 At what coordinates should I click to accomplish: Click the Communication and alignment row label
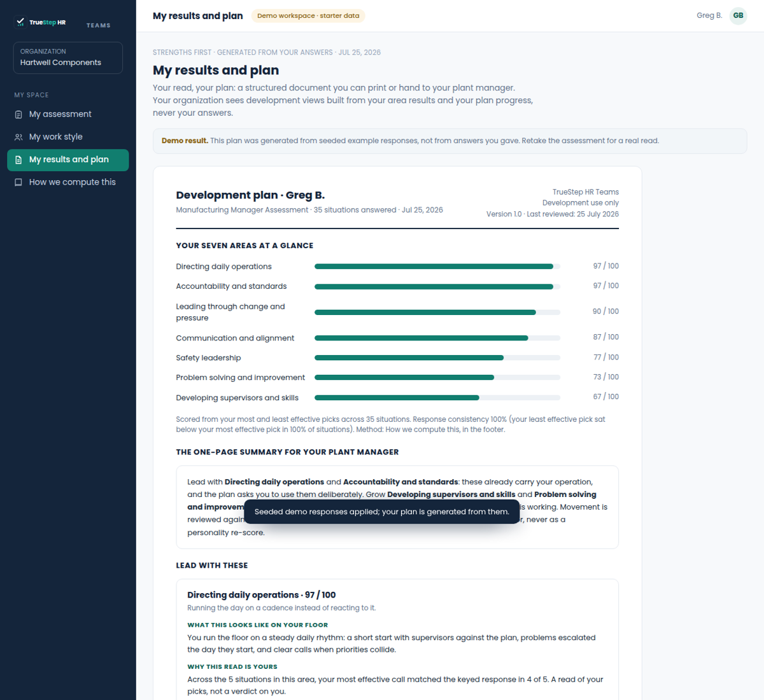pyautogui.click(x=235, y=339)
